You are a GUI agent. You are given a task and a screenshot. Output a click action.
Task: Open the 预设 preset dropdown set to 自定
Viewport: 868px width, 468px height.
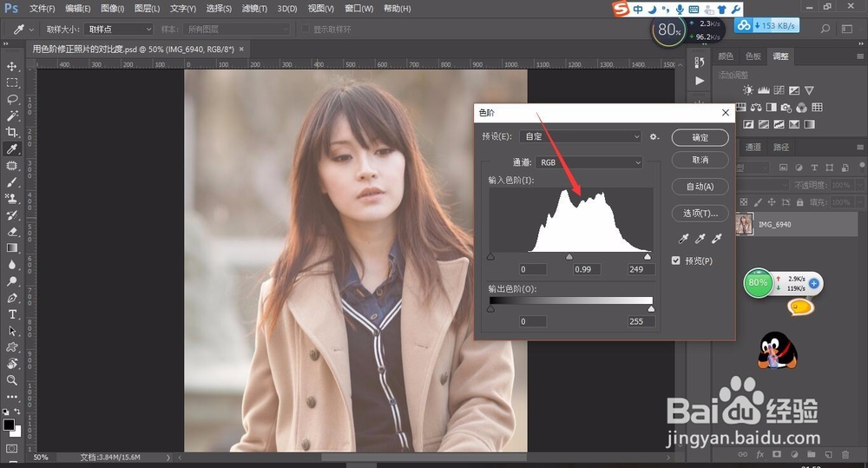click(580, 136)
